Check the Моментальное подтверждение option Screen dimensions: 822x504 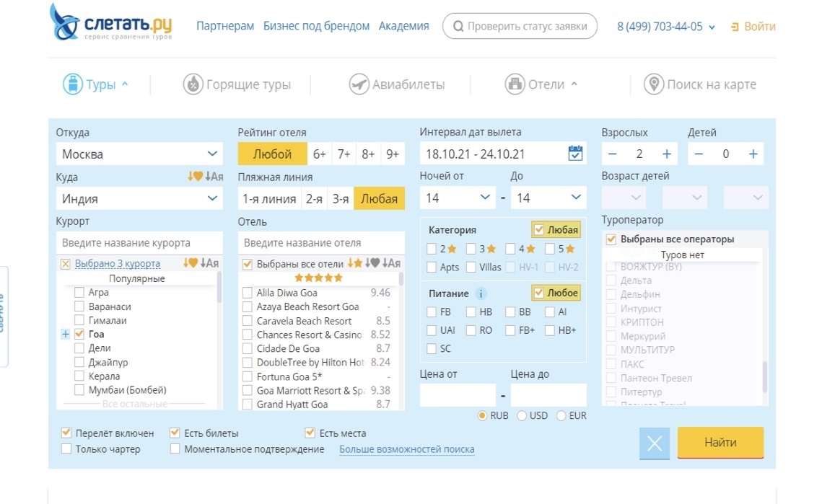pos(175,449)
